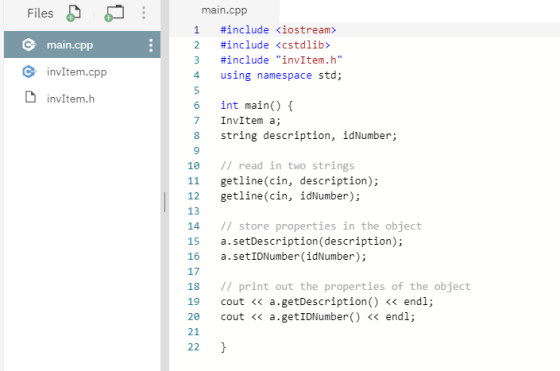
Task: Click line number 22 in the gutter
Action: pos(194,347)
